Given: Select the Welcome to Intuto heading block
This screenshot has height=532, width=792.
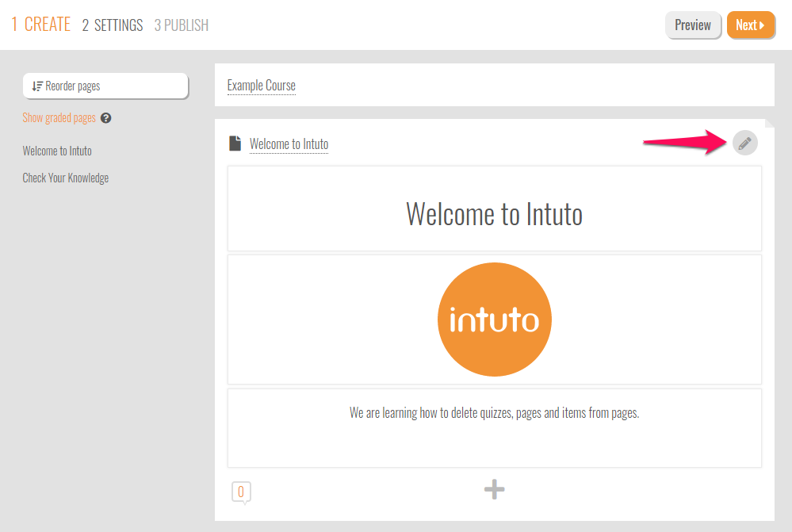Looking at the screenshot, I should [495, 213].
